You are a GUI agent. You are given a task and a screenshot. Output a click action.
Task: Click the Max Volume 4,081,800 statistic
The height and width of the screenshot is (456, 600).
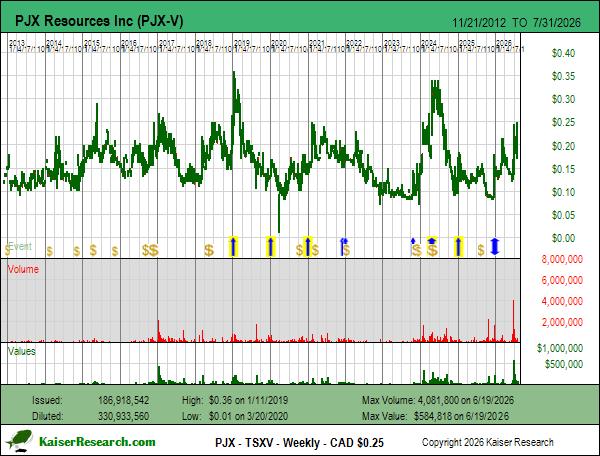click(x=438, y=400)
